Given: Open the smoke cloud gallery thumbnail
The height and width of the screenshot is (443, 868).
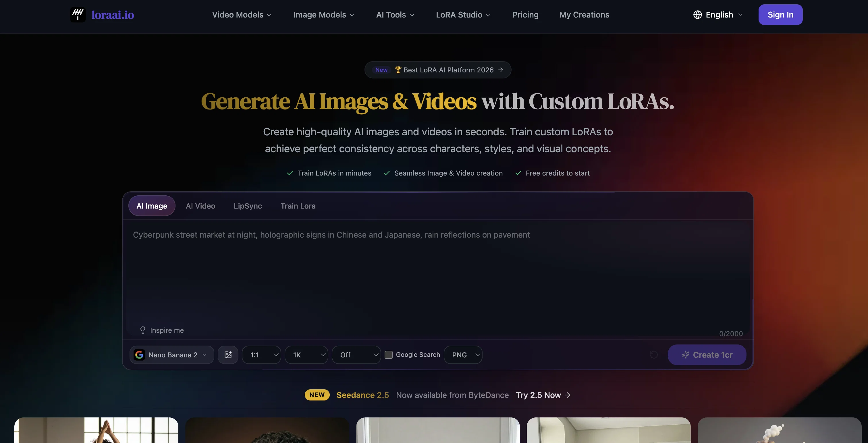Looking at the screenshot, I should pyautogui.click(x=779, y=430).
